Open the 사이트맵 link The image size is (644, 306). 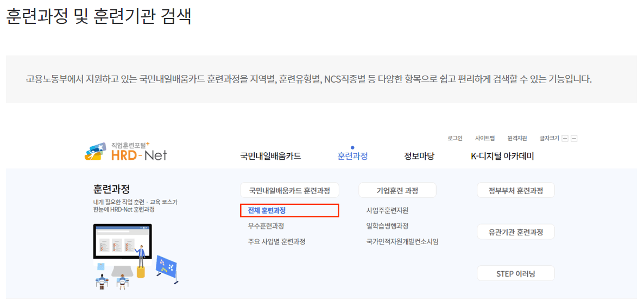point(485,139)
